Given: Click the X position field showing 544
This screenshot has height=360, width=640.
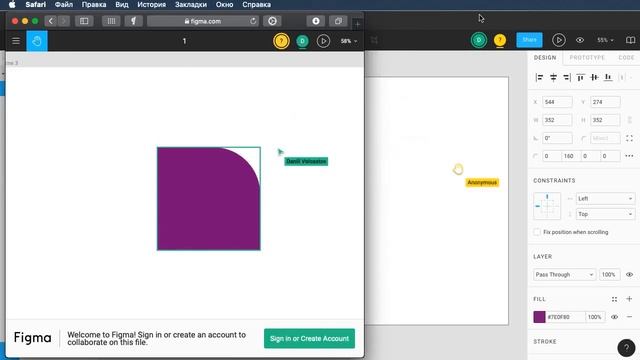Looking at the screenshot, I should [557, 102].
